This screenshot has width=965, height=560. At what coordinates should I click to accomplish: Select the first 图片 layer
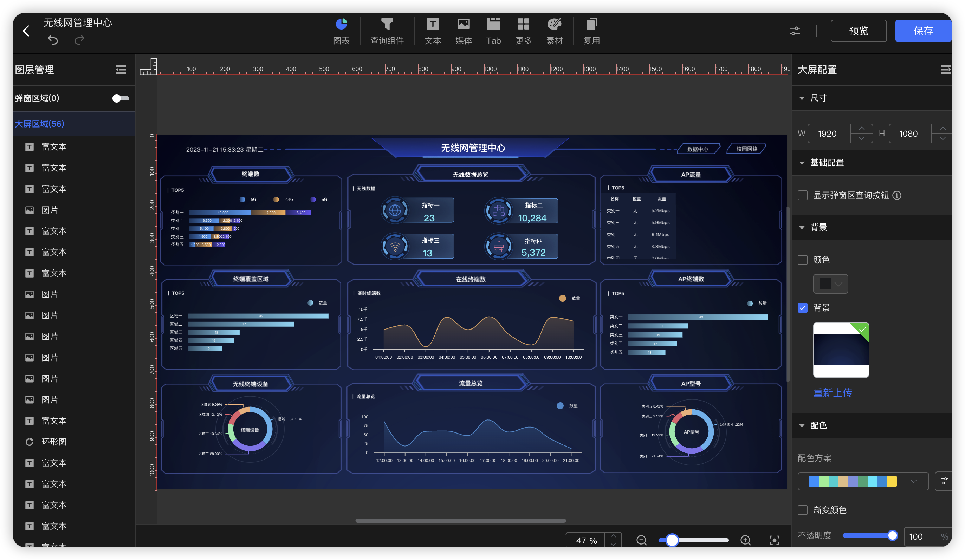click(73, 210)
